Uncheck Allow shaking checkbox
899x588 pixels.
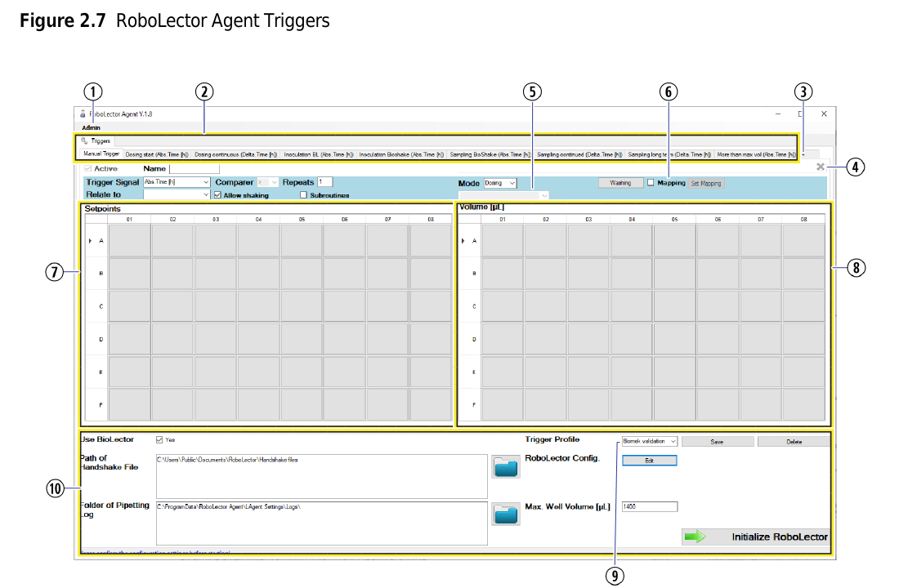[217, 195]
